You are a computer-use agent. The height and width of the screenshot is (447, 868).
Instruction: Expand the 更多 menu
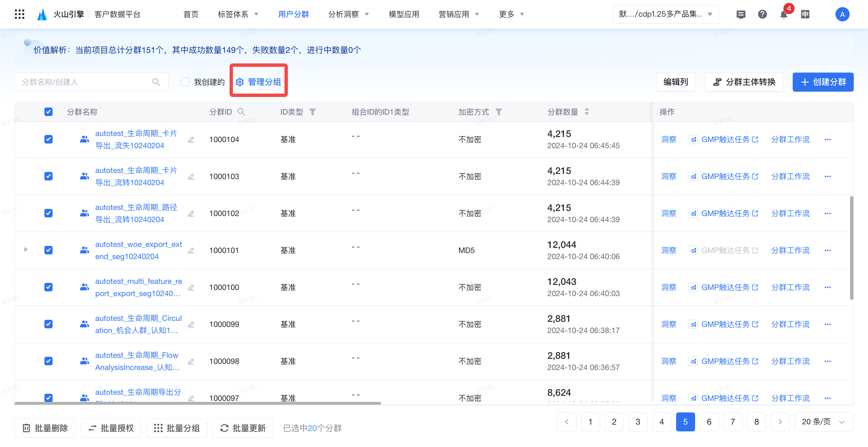pyautogui.click(x=512, y=14)
